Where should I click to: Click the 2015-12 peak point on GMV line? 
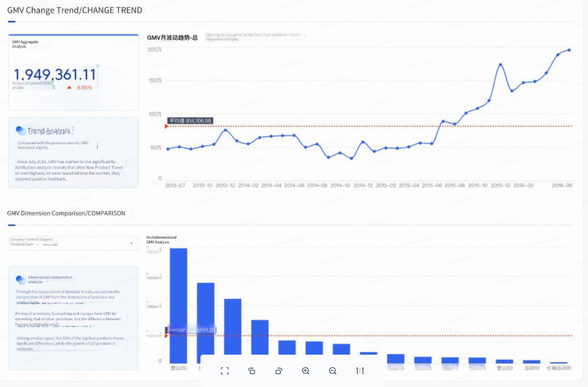501,65
